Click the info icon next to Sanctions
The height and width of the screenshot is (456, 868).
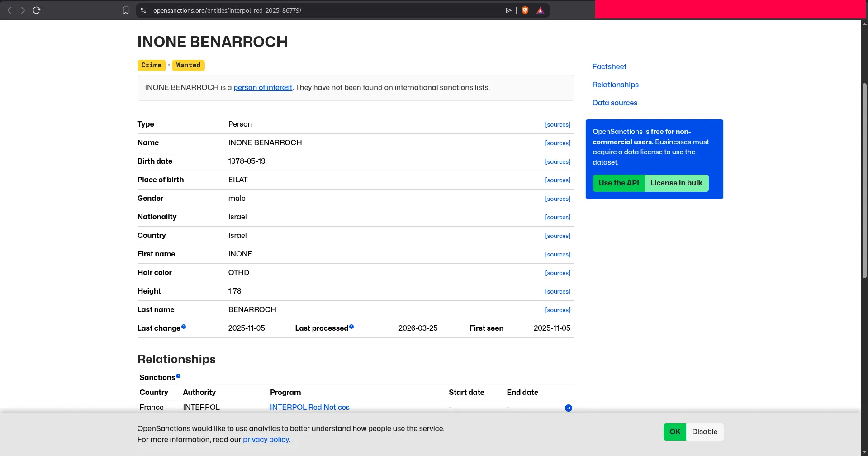(x=178, y=376)
